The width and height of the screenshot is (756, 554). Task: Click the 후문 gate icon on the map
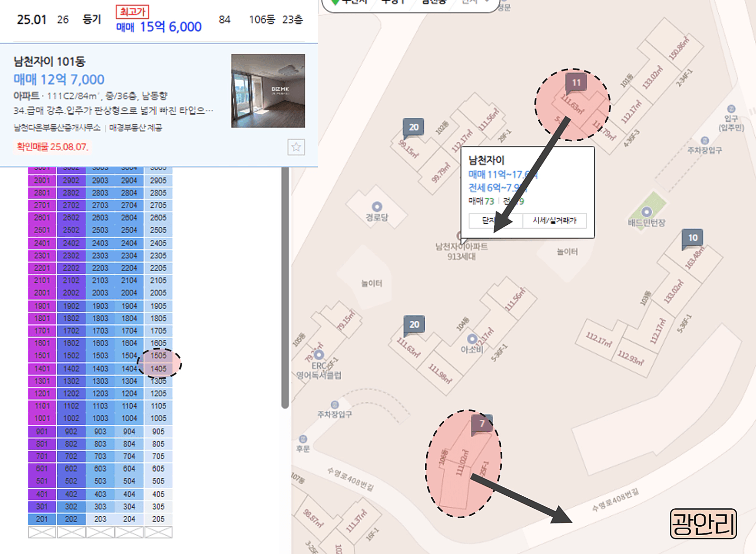pyautogui.click(x=303, y=439)
